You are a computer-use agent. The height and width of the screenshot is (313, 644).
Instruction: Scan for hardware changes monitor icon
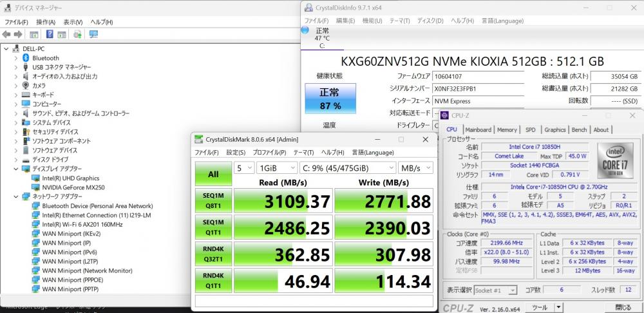[93, 35]
